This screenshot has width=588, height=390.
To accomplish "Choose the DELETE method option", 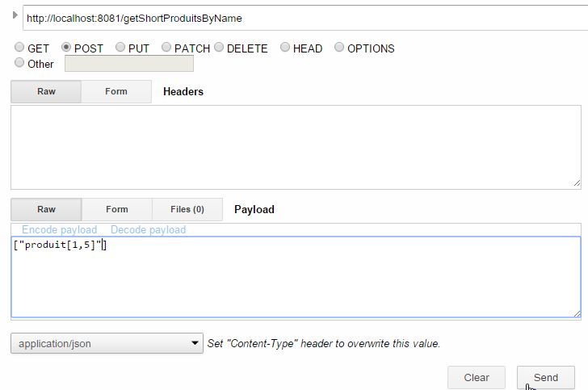I will click(219, 48).
